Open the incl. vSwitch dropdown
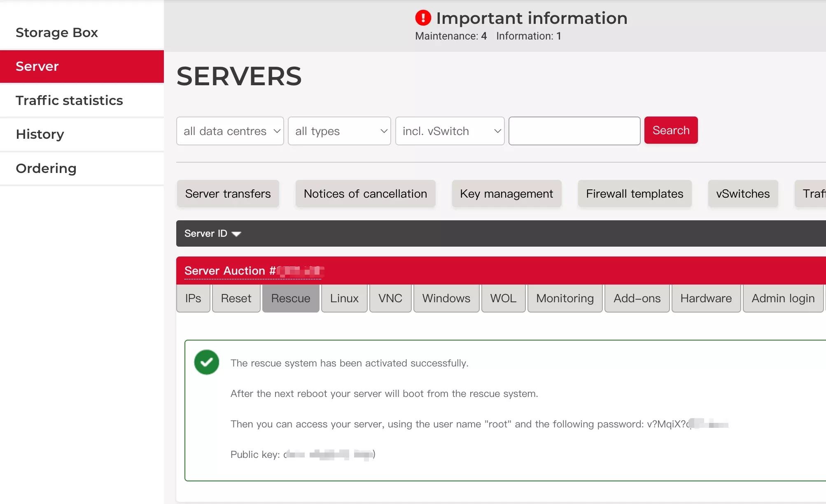 pyautogui.click(x=450, y=131)
